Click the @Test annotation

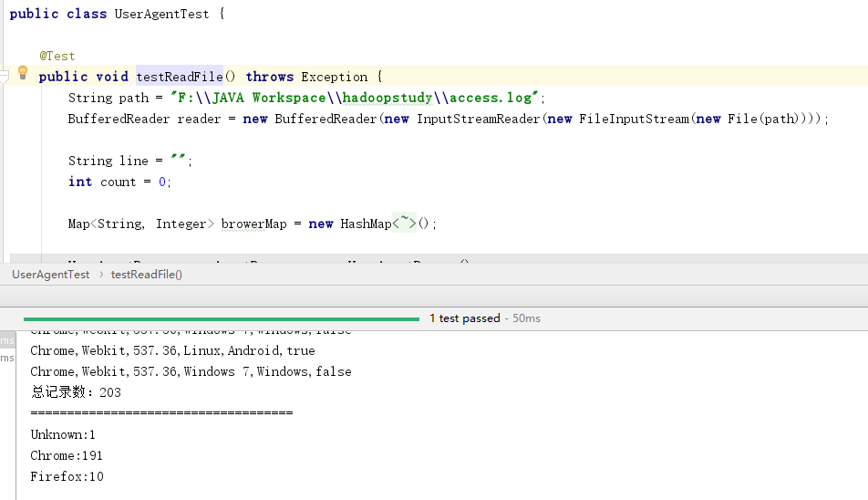[x=57, y=56]
